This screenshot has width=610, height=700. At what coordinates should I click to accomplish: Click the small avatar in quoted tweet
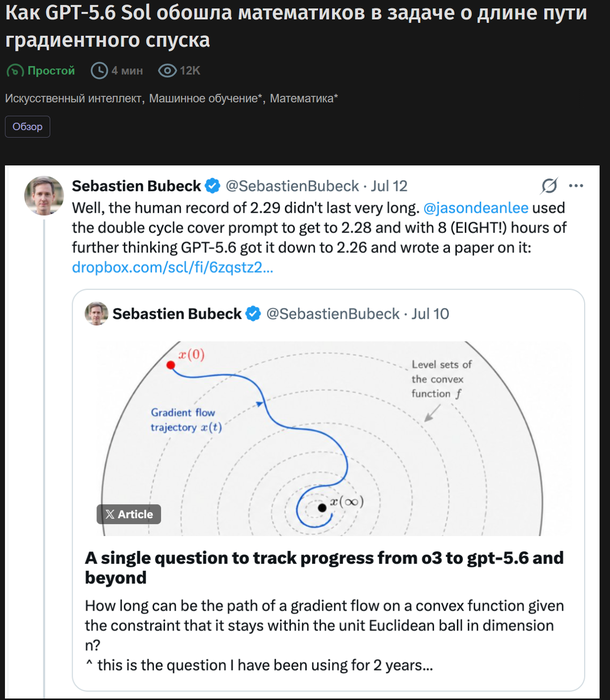96,313
